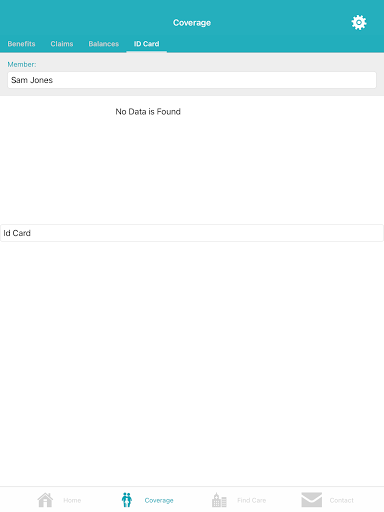Click the Member: label
Image resolution: width=384 pixels, height=512 pixels.
22,64
